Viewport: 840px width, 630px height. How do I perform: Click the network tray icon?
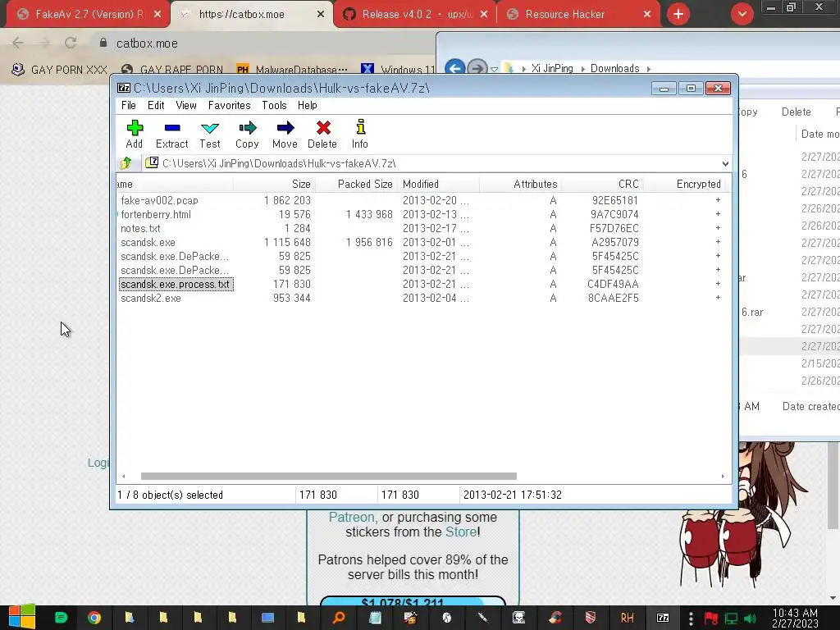tap(731, 619)
